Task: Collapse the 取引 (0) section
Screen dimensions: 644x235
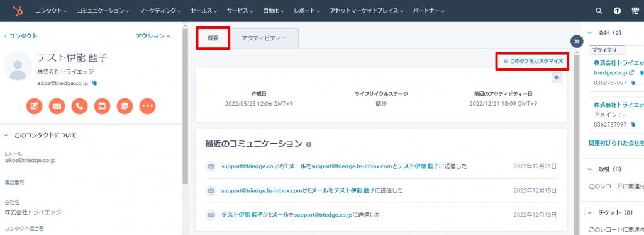Action: coord(590,169)
